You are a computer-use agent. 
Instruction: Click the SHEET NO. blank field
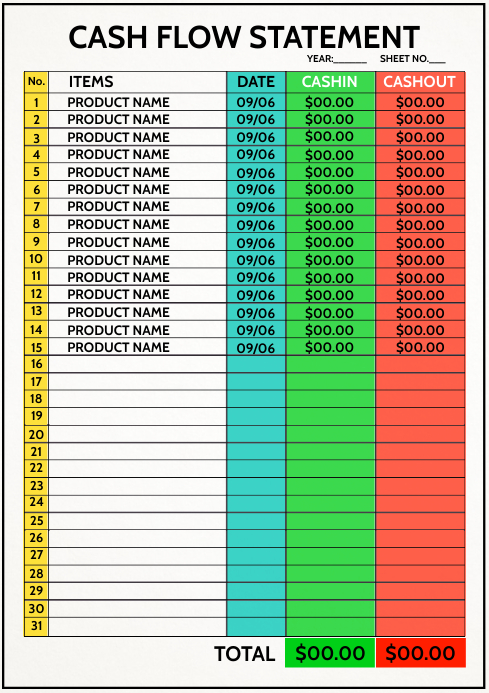(x=437, y=60)
